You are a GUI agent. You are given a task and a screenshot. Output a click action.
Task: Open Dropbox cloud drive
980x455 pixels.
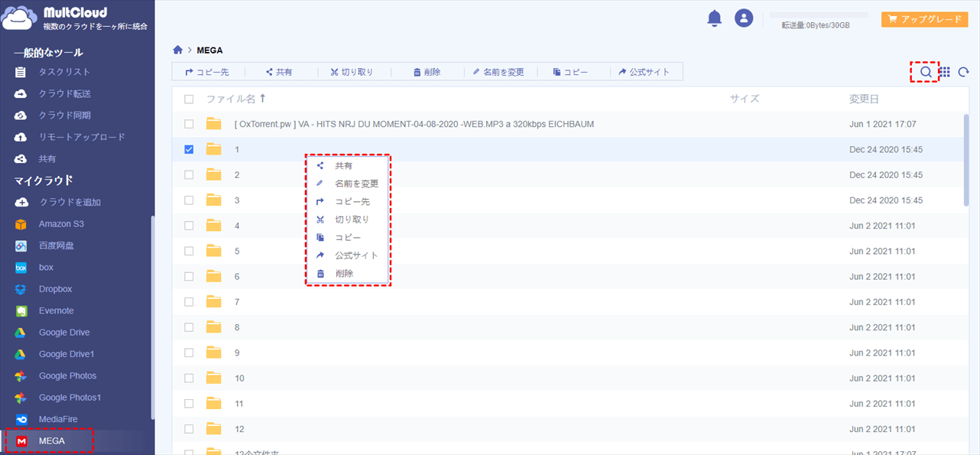pyautogui.click(x=55, y=289)
